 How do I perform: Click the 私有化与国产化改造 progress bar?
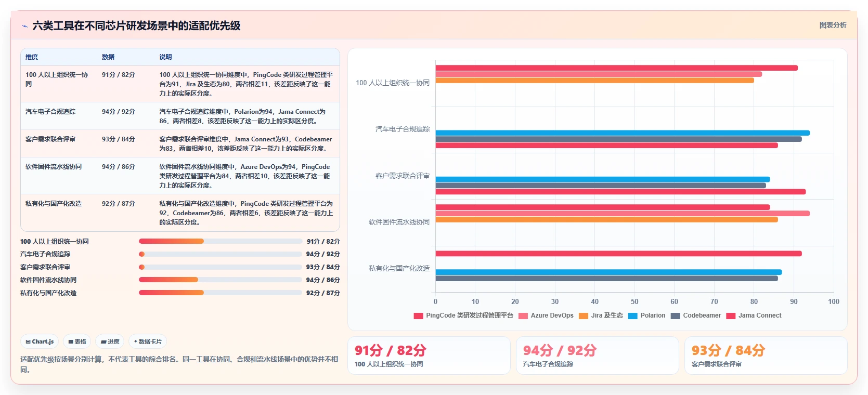221,293
